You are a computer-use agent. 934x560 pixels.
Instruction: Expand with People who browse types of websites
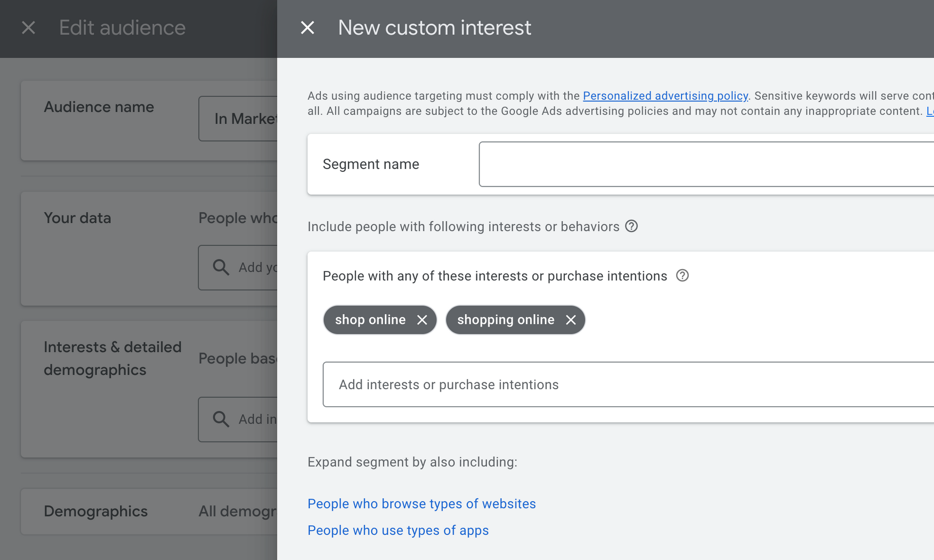point(421,504)
